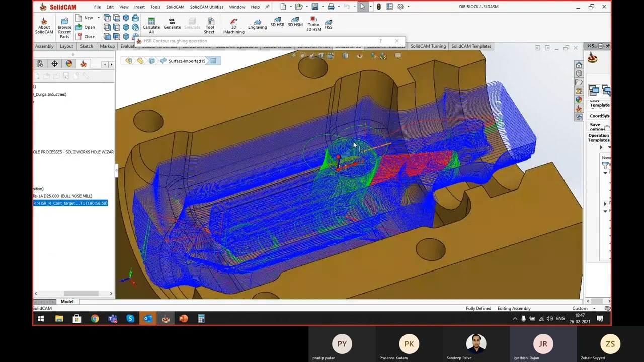Expand the Print dropdown arrow
644x362 pixels.
(338, 7)
